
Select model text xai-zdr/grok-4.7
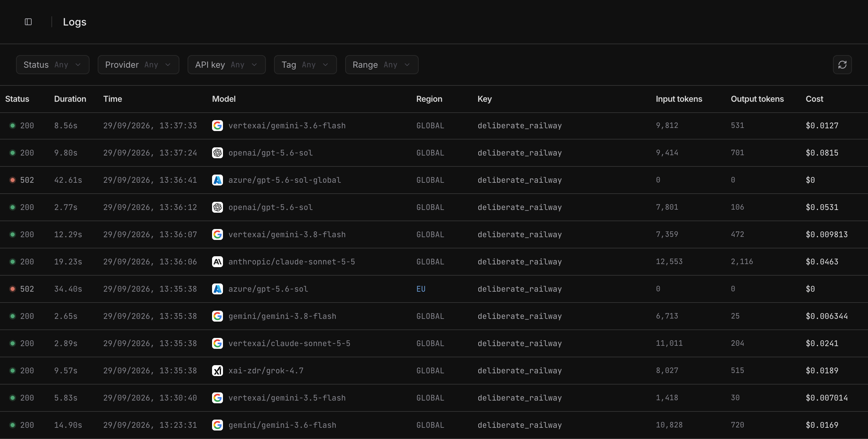pyautogui.click(x=266, y=371)
